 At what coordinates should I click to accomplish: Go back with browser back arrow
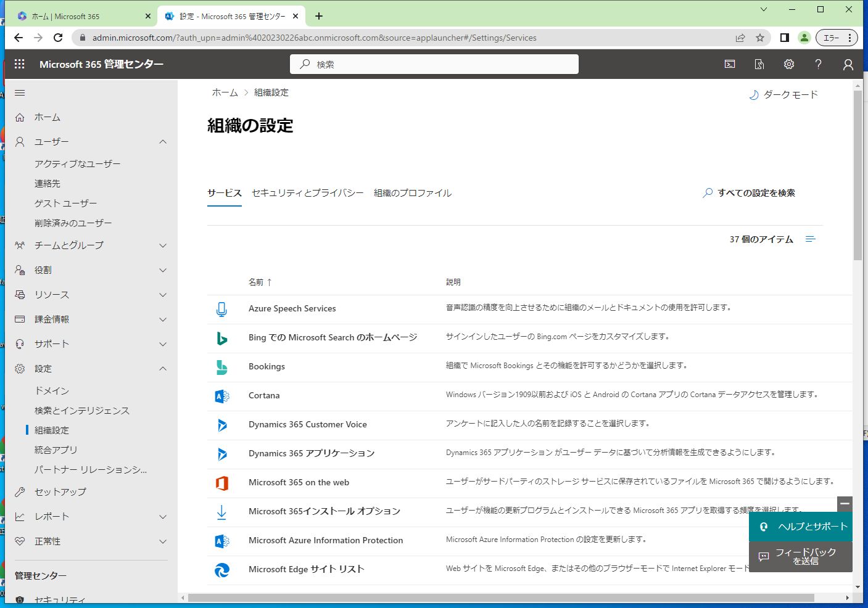[19, 38]
